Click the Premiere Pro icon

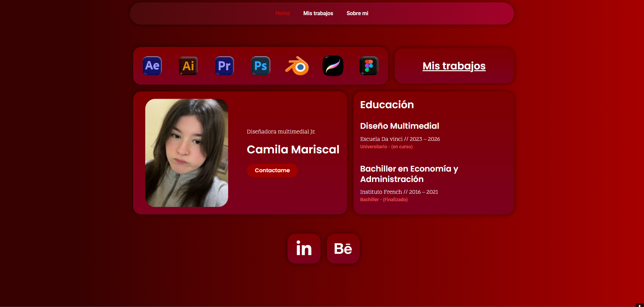tap(224, 66)
